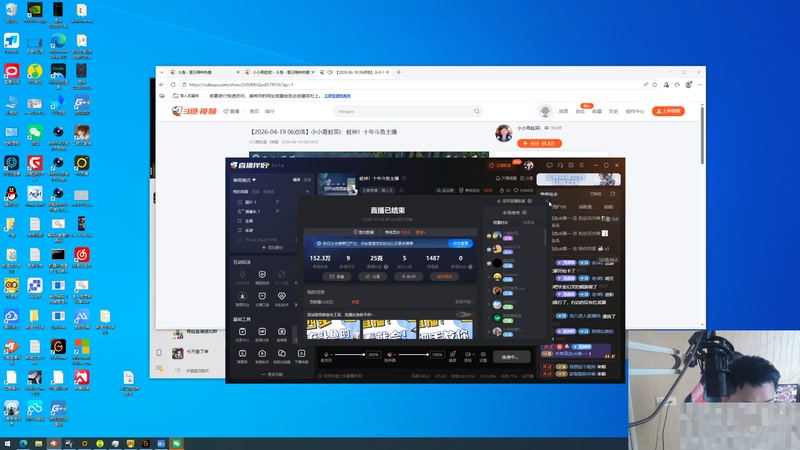
Task: Adjust the microphone volume slider
Action: pos(349,355)
